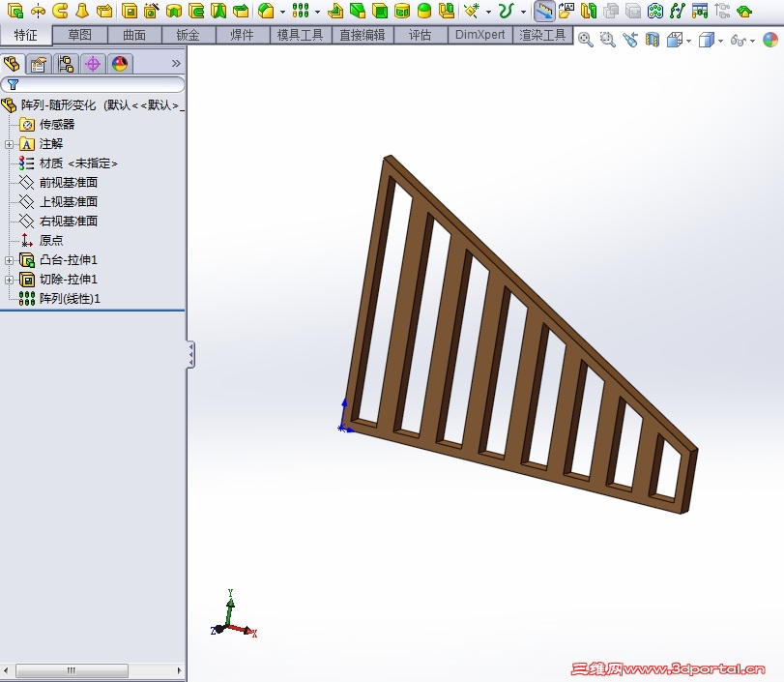Select the Revolved Cut tool
Image resolution: width=784 pixels, height=682 pixels.
click(174, 11)
